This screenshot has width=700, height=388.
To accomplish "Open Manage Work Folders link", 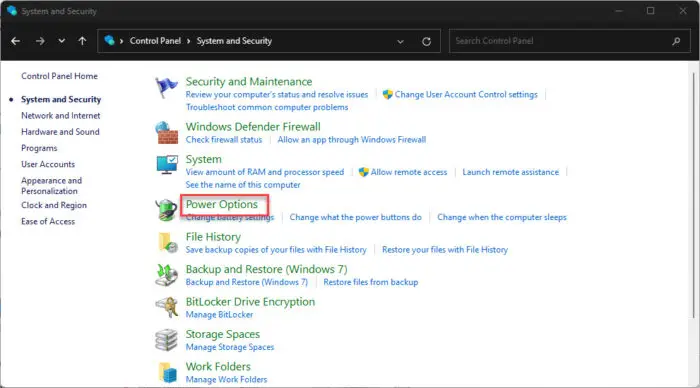I will [x=226, y=380].
